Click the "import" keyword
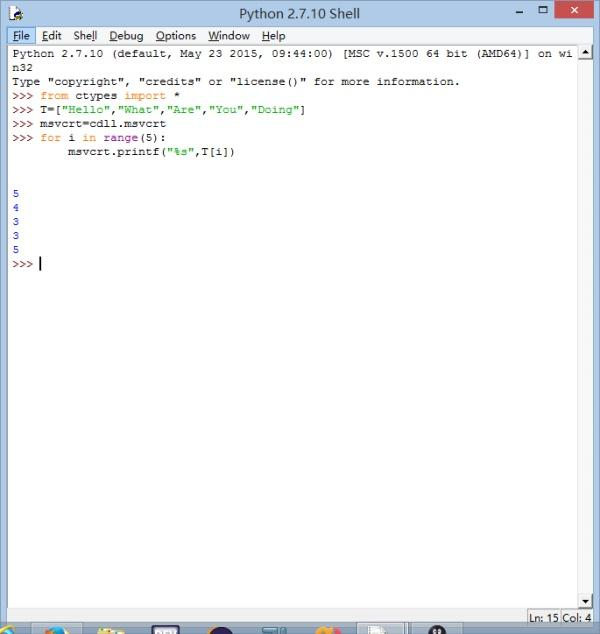Screen dimensions: 600x634 click(x=145, y=96)
